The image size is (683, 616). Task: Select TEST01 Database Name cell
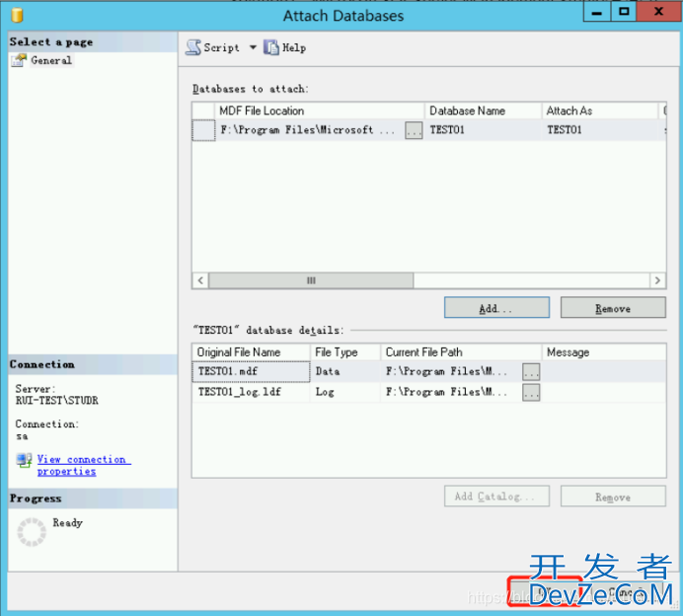point(483,130)
